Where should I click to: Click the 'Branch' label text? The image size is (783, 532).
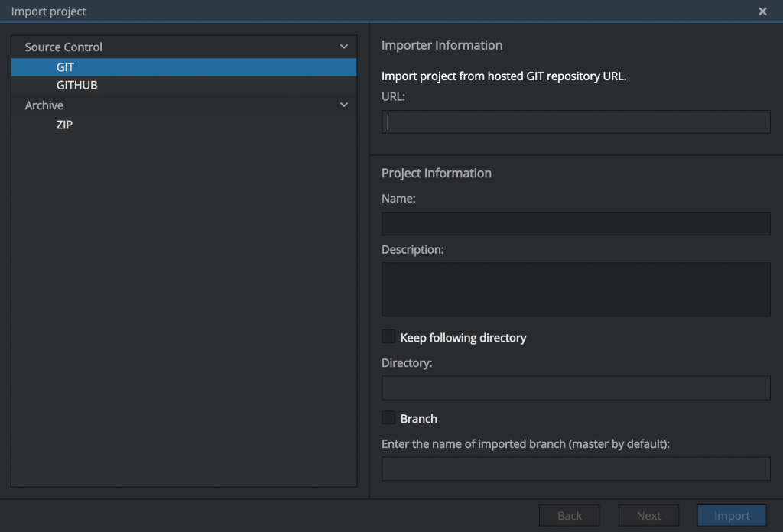pyautogui.click(x=418, y=419)
